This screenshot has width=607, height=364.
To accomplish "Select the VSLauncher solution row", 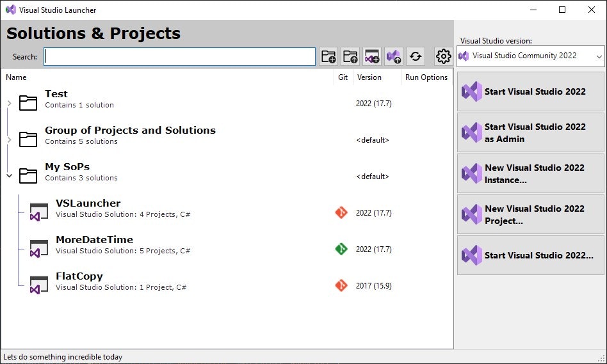I will tap(227, 212).
